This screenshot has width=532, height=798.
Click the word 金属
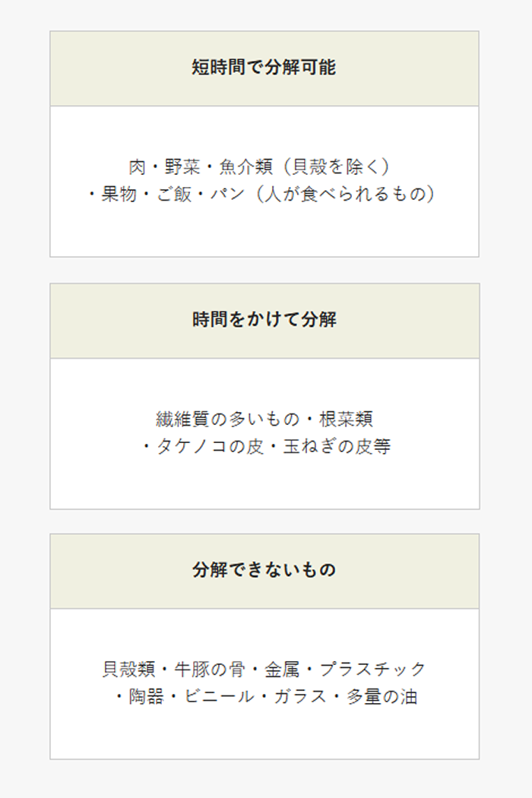(x=282, y=670)
